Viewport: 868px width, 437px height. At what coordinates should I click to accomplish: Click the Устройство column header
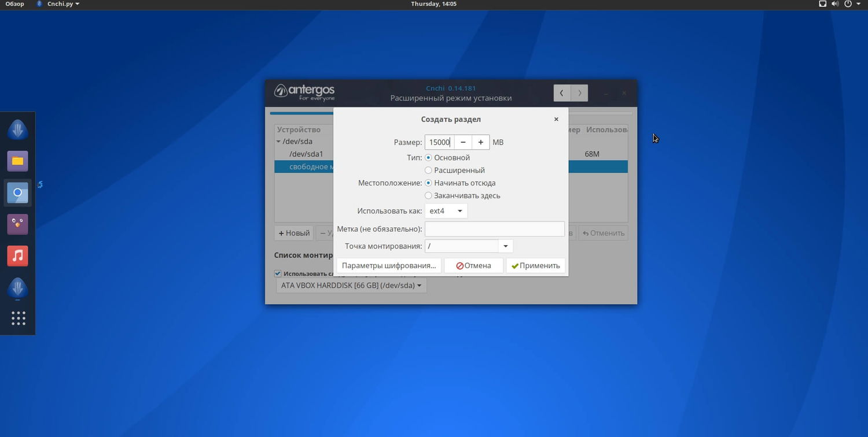click(299, 130)
